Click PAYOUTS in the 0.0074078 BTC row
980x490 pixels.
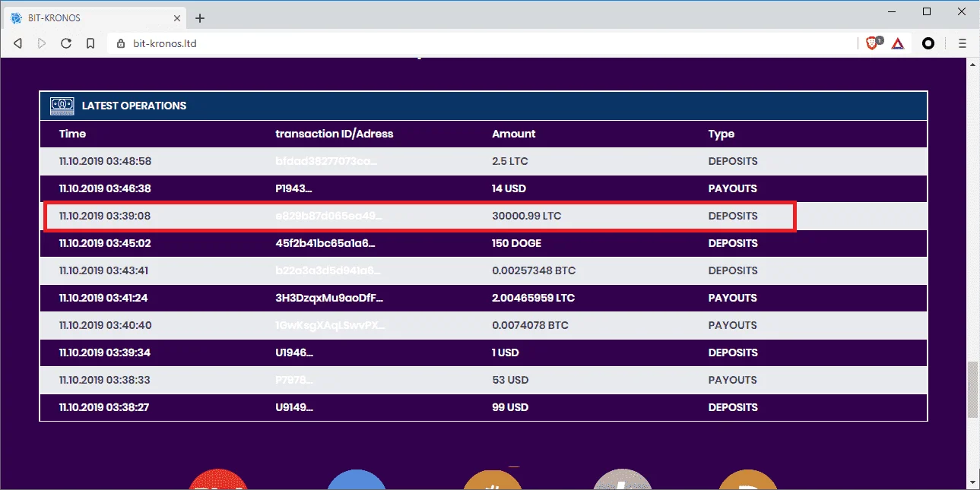coord(733,325)
